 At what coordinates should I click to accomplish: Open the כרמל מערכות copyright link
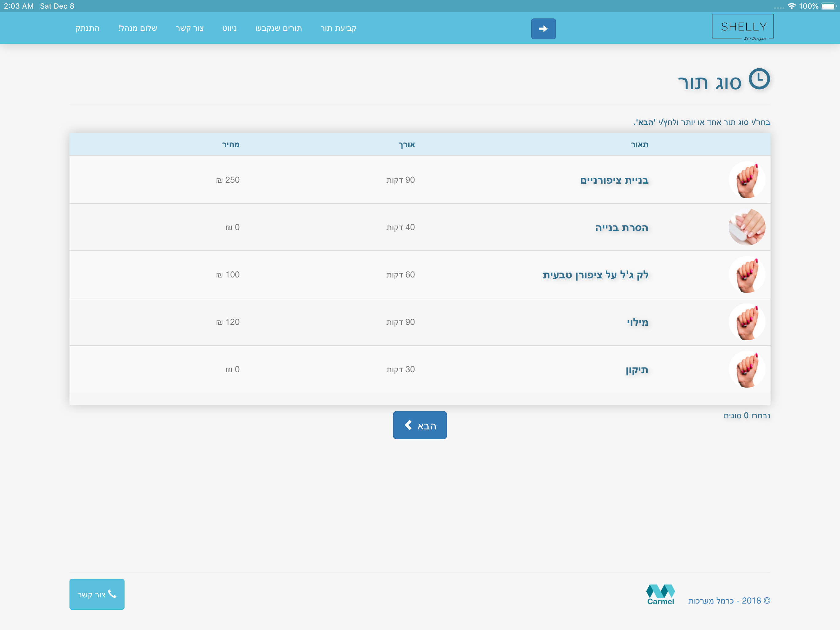[729, 601]
